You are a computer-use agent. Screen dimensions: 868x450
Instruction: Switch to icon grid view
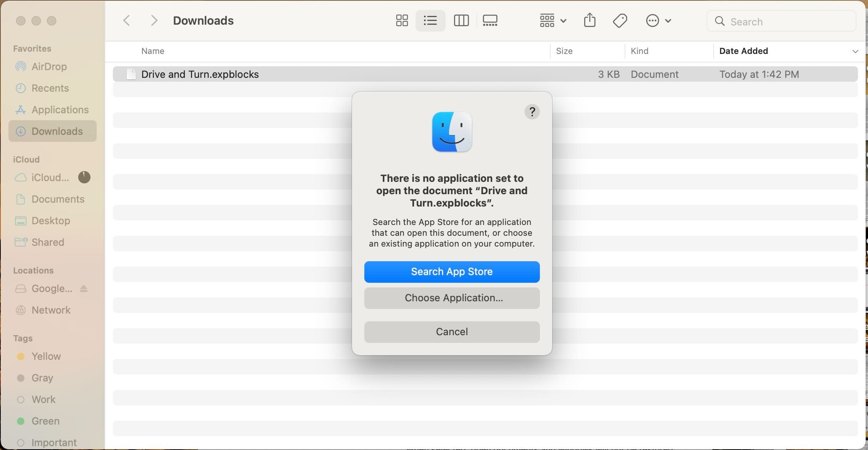pos(402,21)
